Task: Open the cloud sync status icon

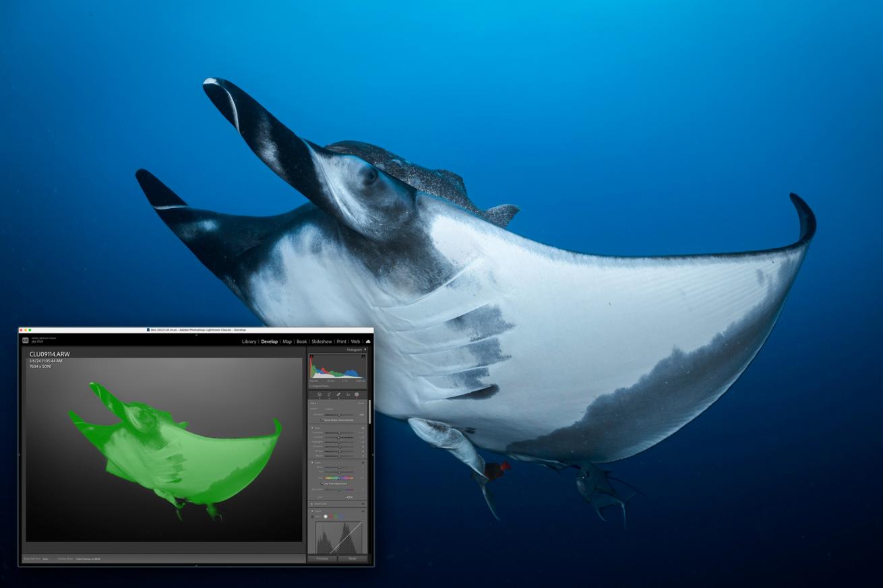Action: (368, 341)
